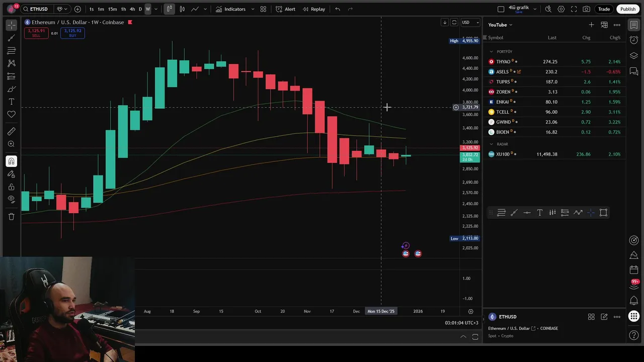Open the chart style dropdown arrow

click(x=205, y=9)
